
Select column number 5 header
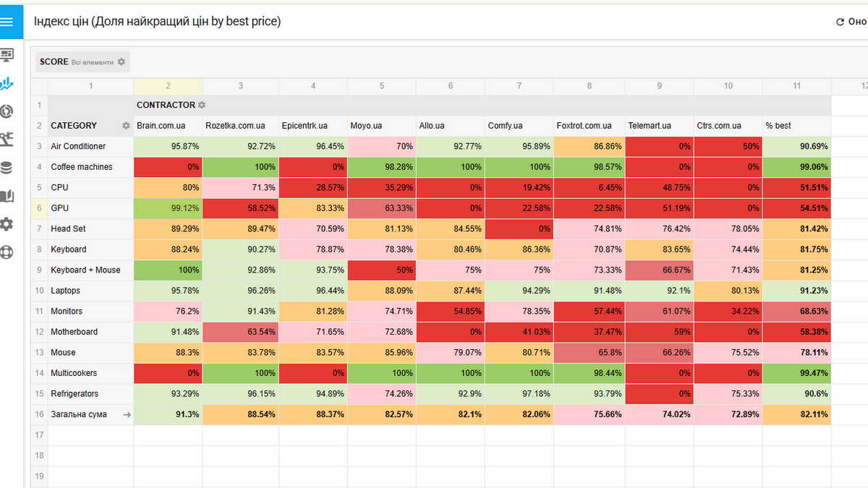click(382, 86)
